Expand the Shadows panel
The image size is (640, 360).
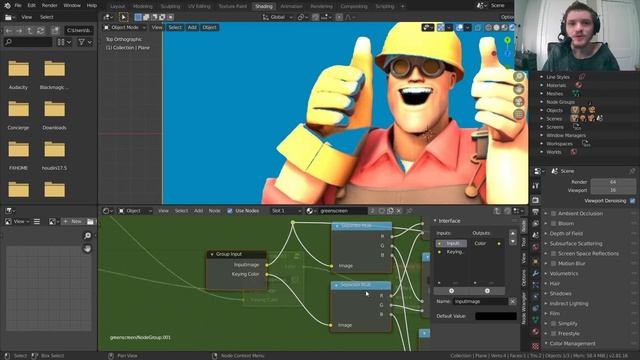pyautogui.click(x=560, y=293)
